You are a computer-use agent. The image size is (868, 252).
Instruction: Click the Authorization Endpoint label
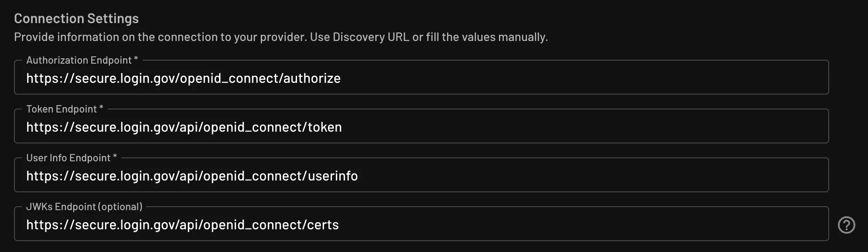point(78,60)
